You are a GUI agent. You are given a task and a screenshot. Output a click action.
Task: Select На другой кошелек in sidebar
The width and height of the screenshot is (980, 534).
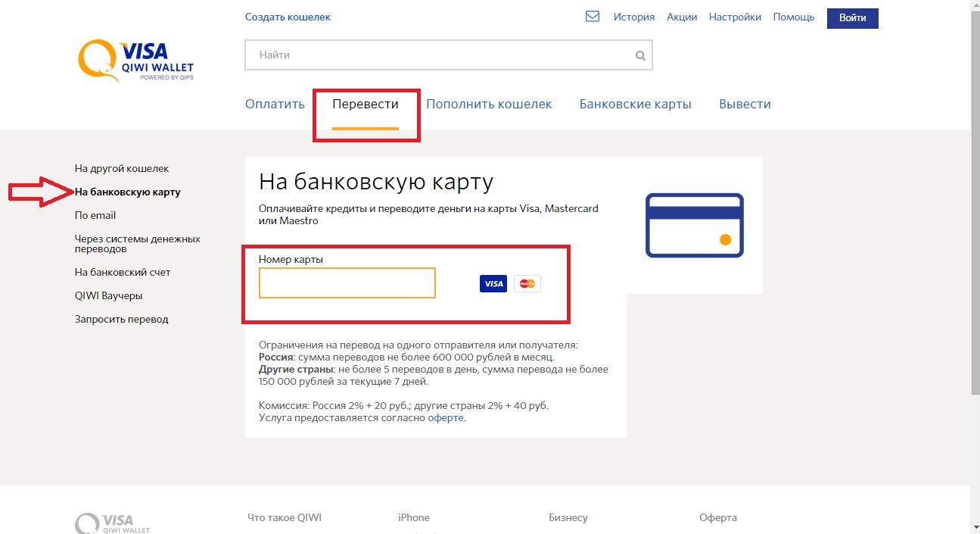[x=122, y=168]
